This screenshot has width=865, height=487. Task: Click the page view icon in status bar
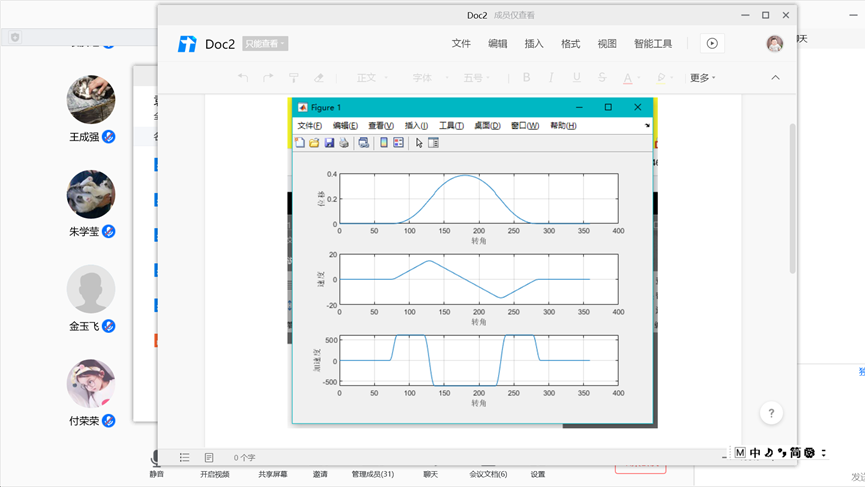[x=209, y=458]
